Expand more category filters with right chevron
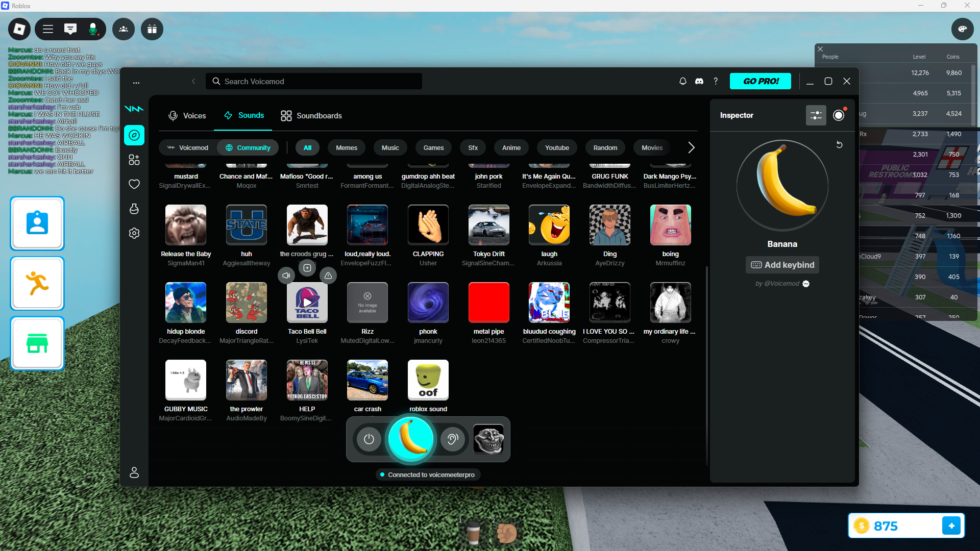 [x=691, y=148]
